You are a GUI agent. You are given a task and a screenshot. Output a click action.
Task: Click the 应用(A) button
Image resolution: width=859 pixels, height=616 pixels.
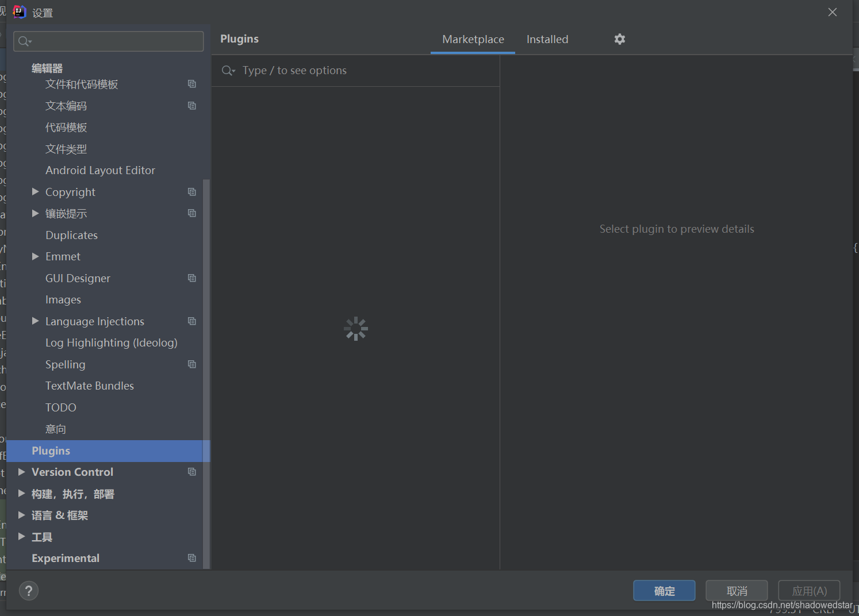pyautogui.click(x=809, y=591)
